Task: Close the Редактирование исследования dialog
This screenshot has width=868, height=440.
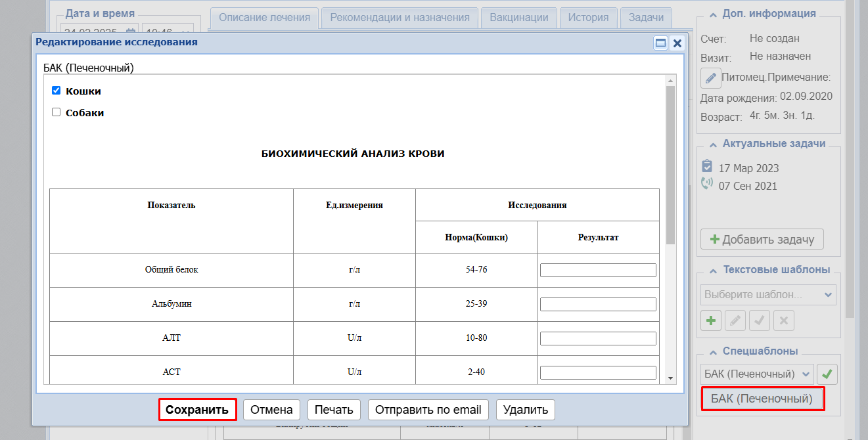Action: point(677,43)
